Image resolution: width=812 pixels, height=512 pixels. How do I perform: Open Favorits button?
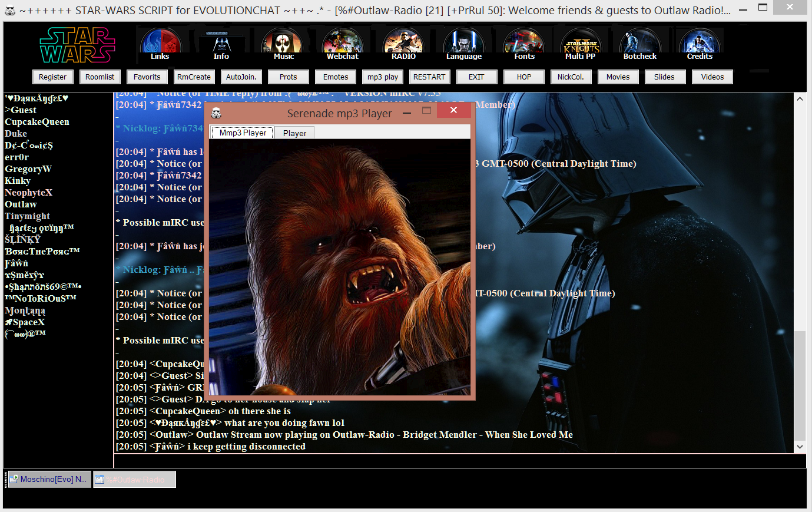click(x=147, y=77)
